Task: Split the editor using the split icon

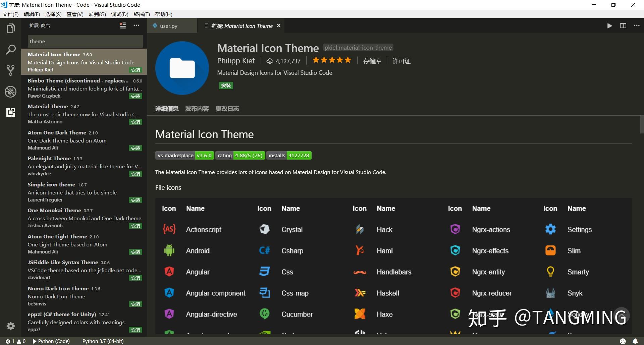Action: click(623, 25)
